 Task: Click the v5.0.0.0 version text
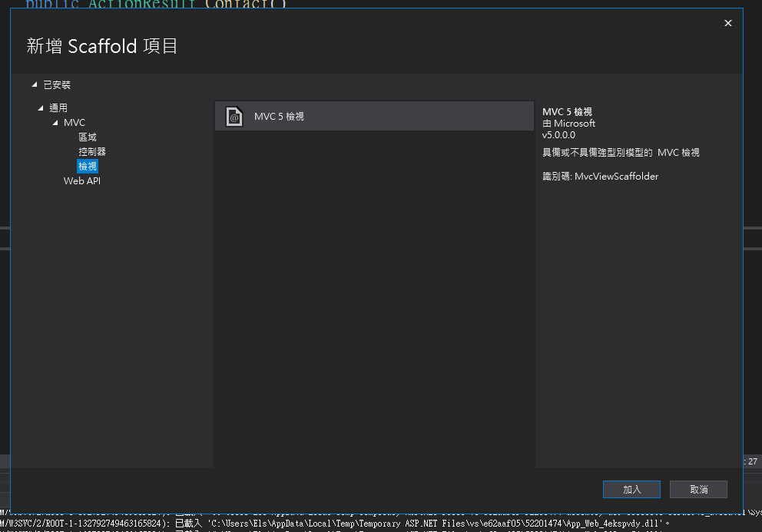tap(559, 135)
